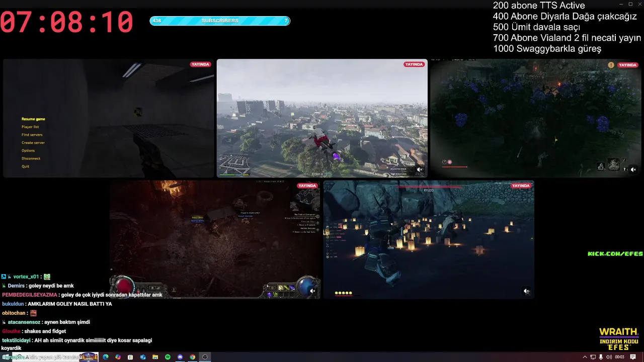Choose Find servers in the pause menu

[32, 135]
